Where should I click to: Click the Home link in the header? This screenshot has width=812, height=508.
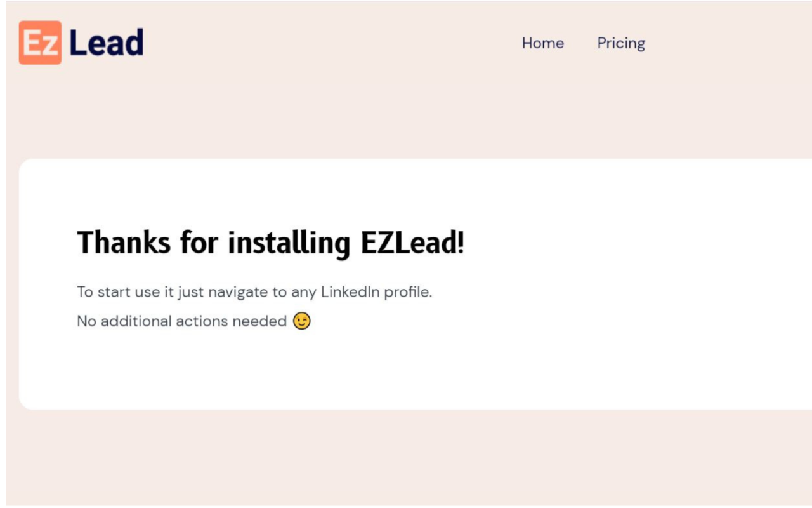[x=543, y=43]
